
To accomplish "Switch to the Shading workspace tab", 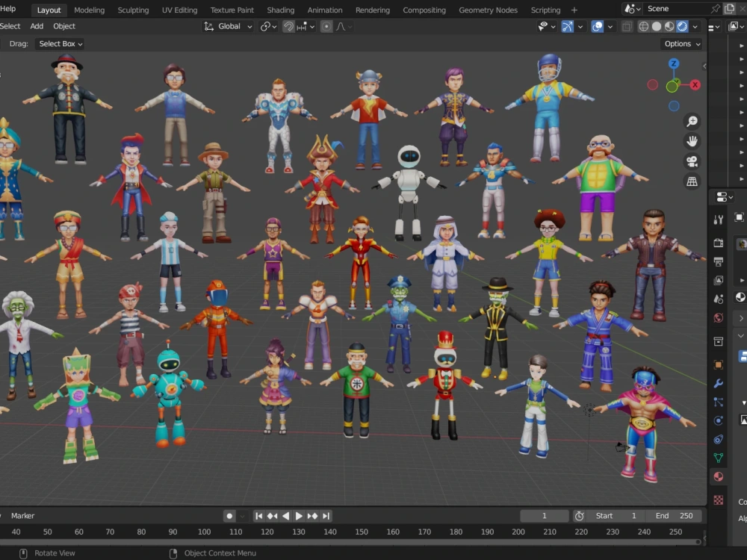I will click(280, 10).
